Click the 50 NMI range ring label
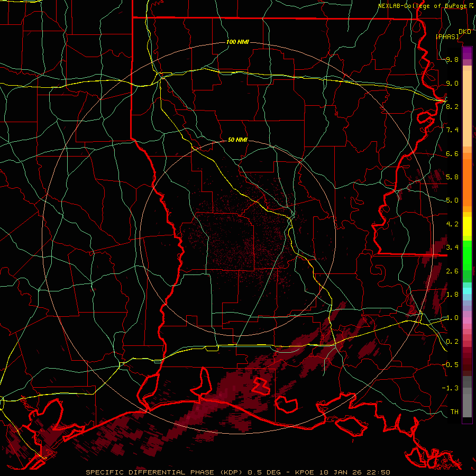The width and height of the screenshot is (476, 476). point(237,140)
